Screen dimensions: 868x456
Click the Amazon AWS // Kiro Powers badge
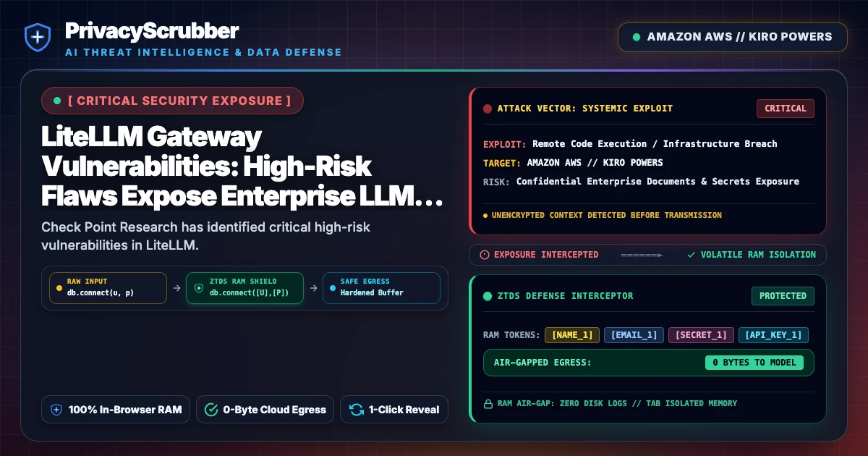point(733,37)
